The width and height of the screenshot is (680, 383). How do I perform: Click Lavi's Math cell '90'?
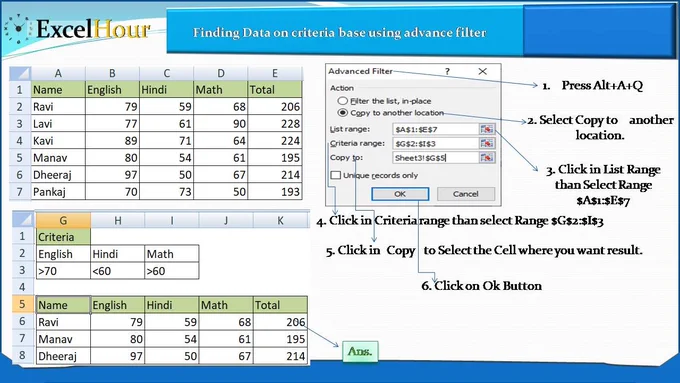[221, 124]
